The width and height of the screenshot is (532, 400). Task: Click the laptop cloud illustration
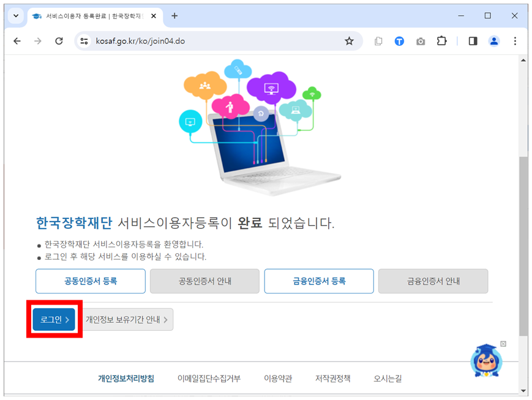(260, 127)
